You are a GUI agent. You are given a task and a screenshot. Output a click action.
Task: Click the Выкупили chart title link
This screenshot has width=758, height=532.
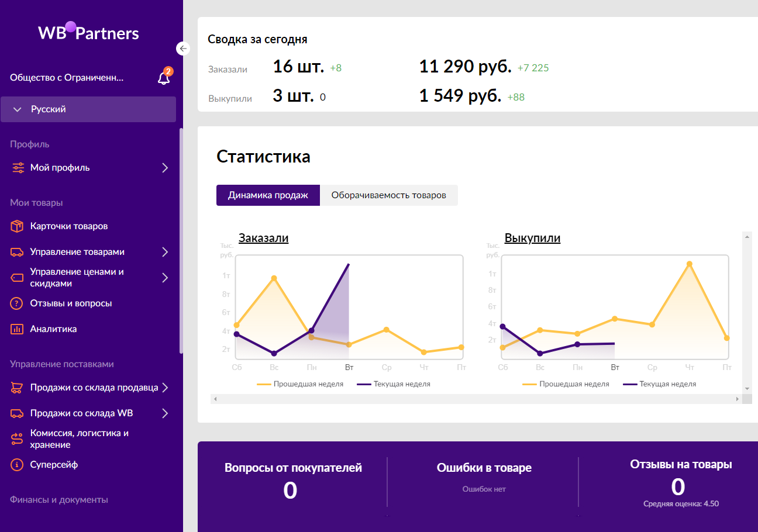click(x=532, y=238)
